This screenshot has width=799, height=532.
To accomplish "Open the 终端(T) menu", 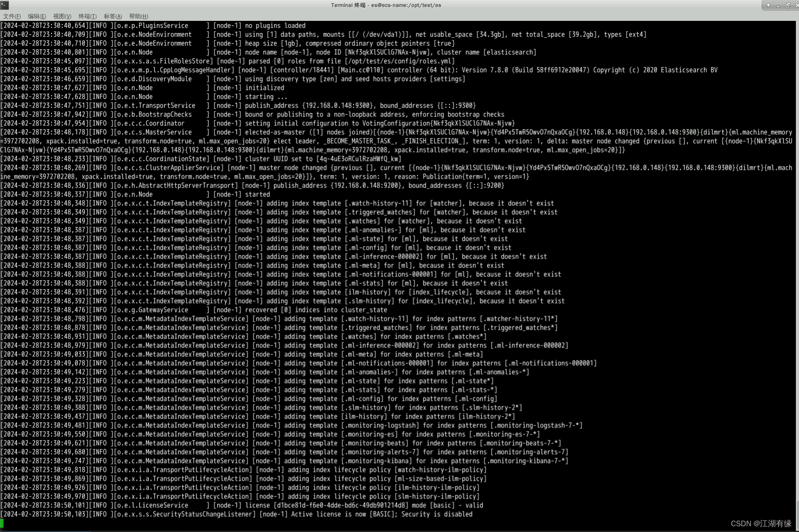I will (x=88, y=16).
